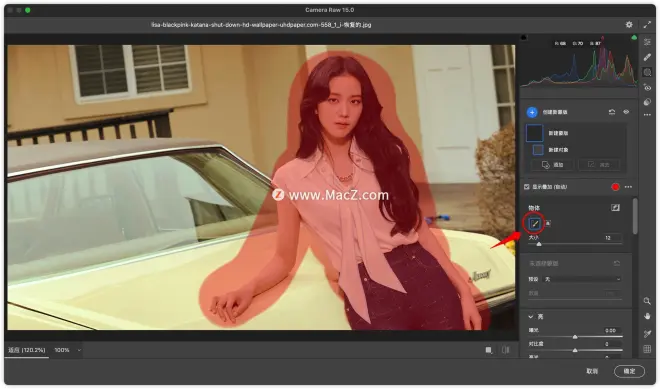Open overlay options ellipsis next to red dot
The height and width of the screenshot is (389, 660).
coord(628,187)
